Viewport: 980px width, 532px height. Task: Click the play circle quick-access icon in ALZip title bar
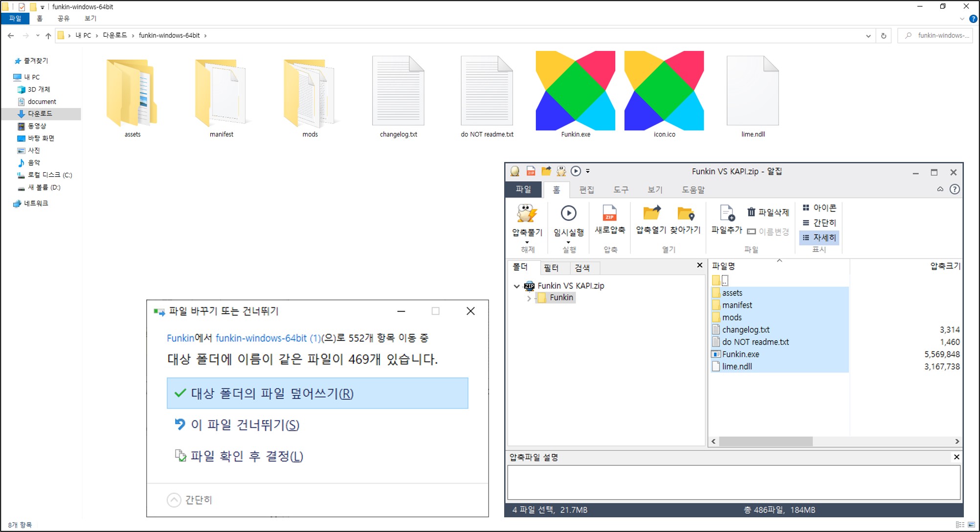(x=576, y=171)
